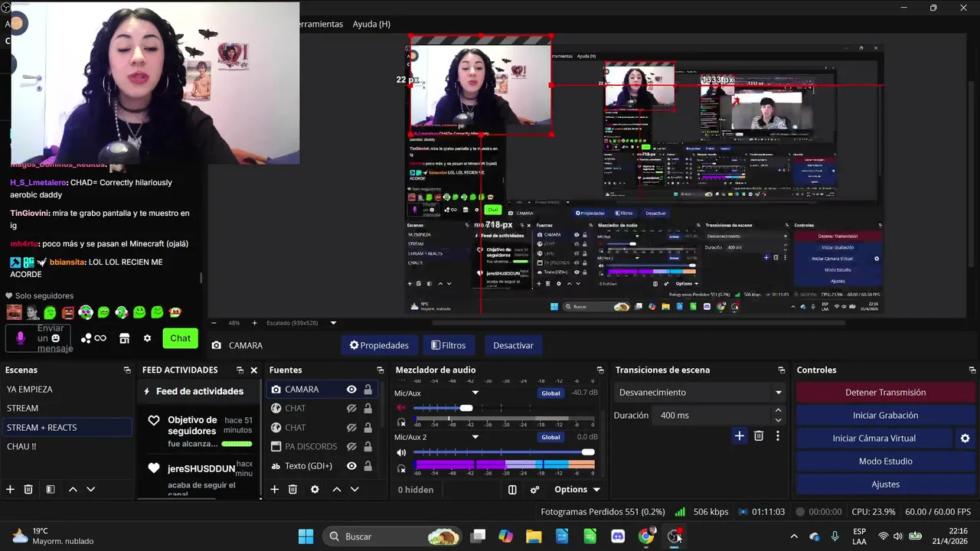Select STREAM scene
The width and height of the screenshot is (980, 551).
pyautogui.click(x=67, y=409)
